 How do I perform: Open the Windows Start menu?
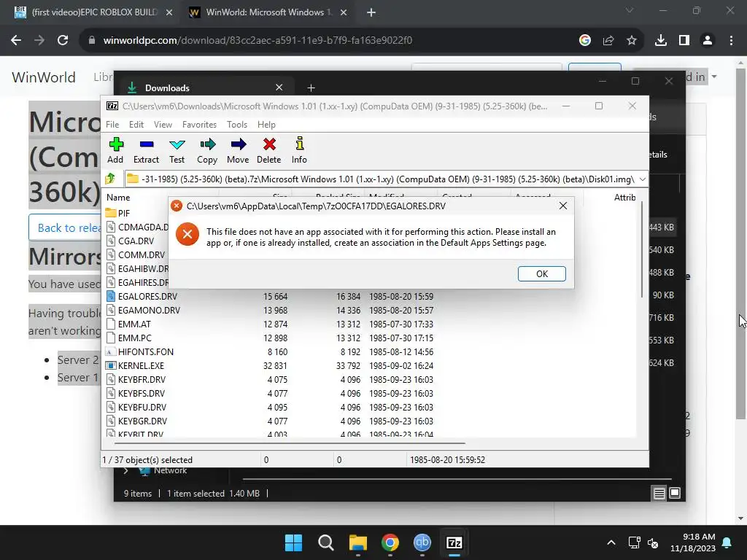point(293,542)
